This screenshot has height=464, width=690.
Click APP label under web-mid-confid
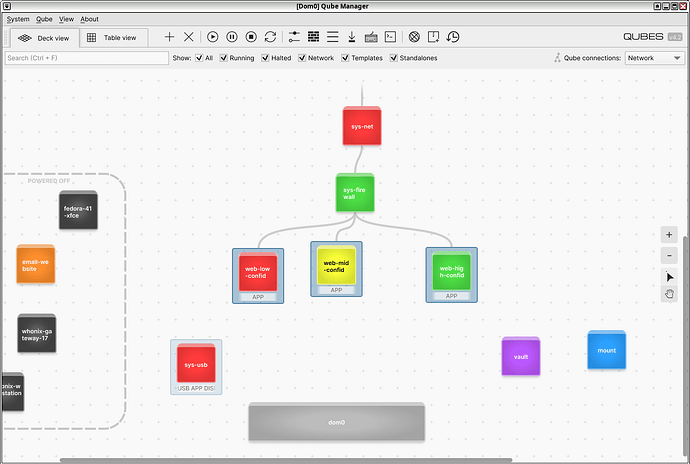[x=336, y=290]
